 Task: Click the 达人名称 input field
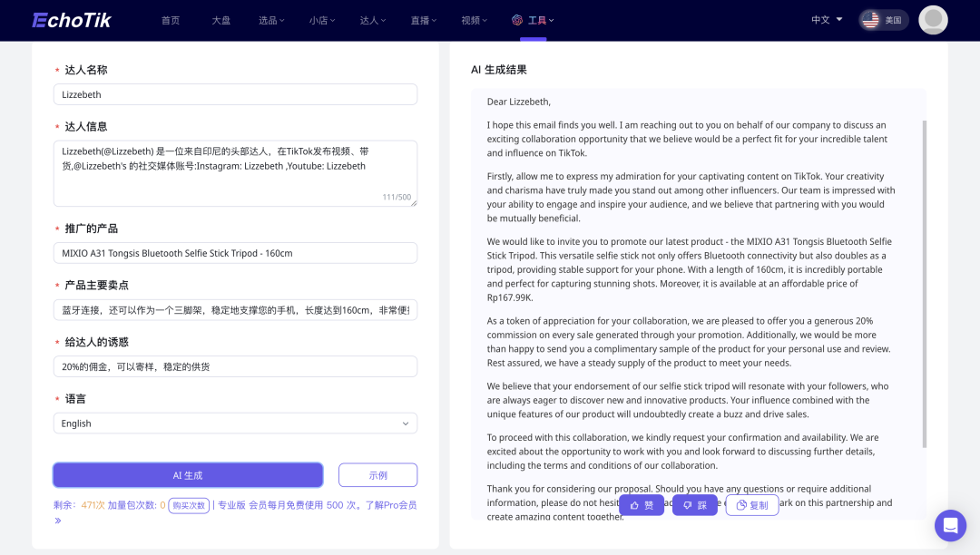tap(235, 93)
